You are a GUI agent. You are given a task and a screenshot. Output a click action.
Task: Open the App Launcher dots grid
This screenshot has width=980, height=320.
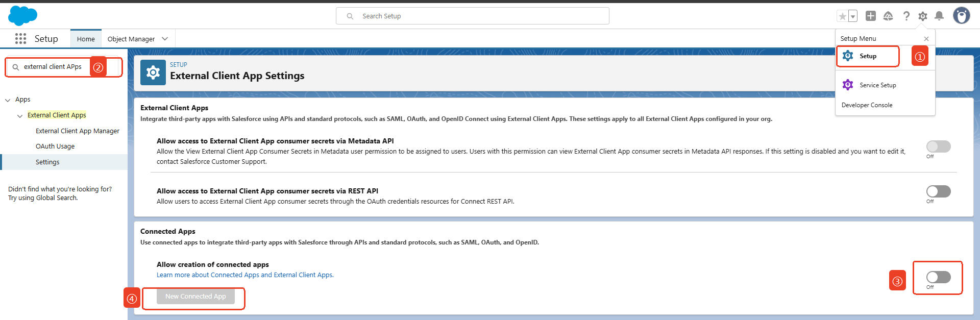tap(20, 39)
